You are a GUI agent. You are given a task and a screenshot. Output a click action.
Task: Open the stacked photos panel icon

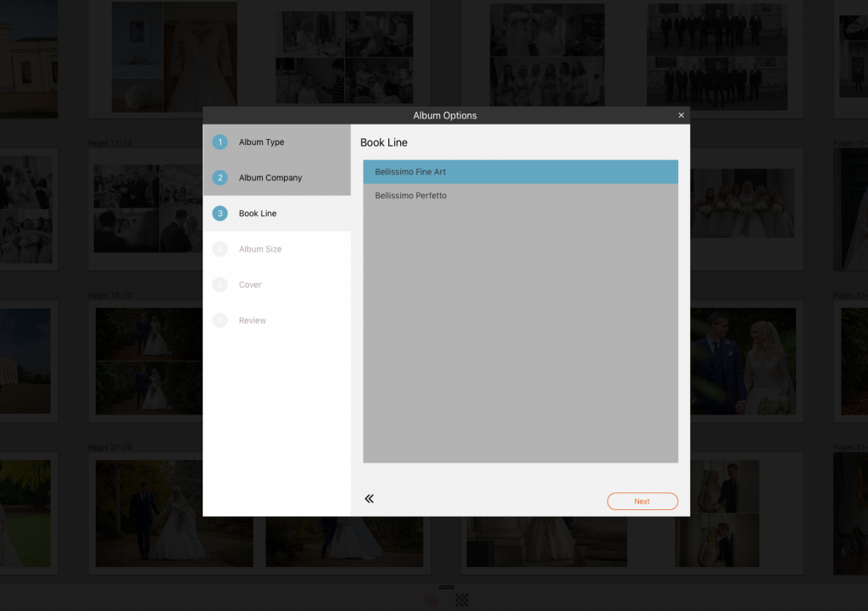[x=431, y=600]
